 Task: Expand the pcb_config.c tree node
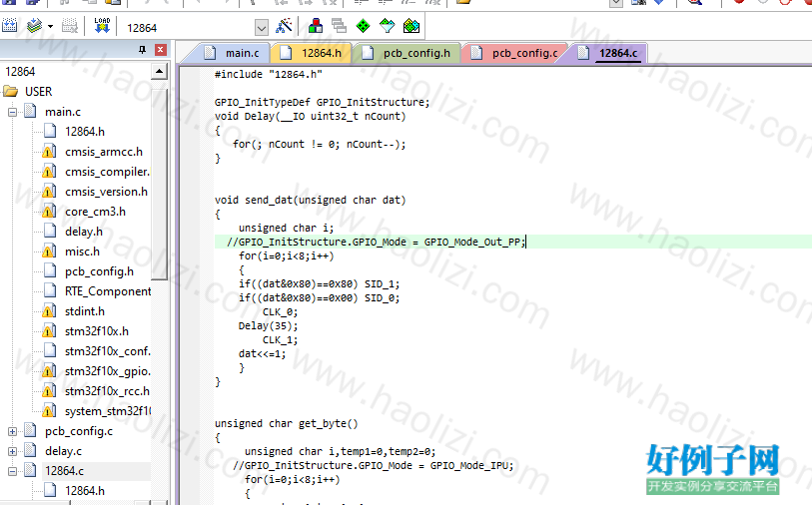[x=12, y=431]
